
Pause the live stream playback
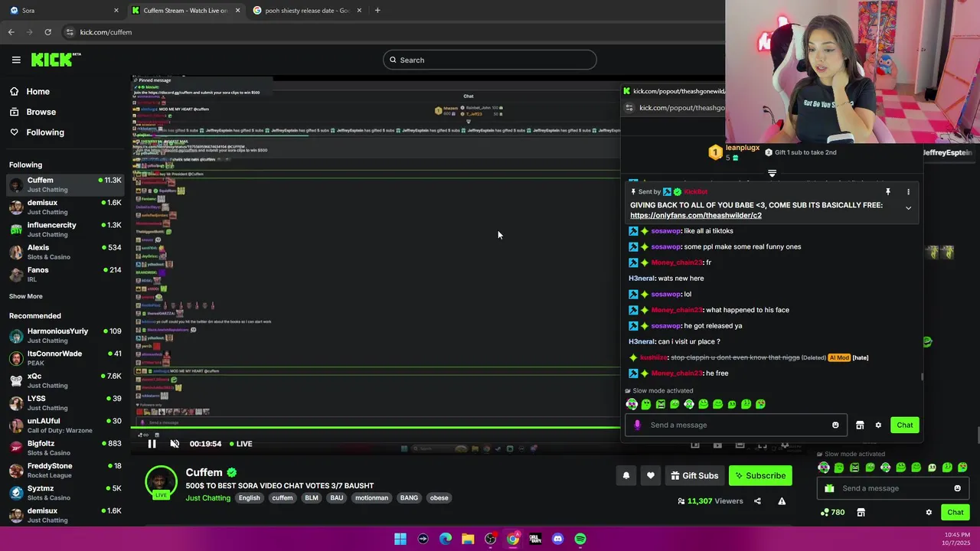(152, 444)
